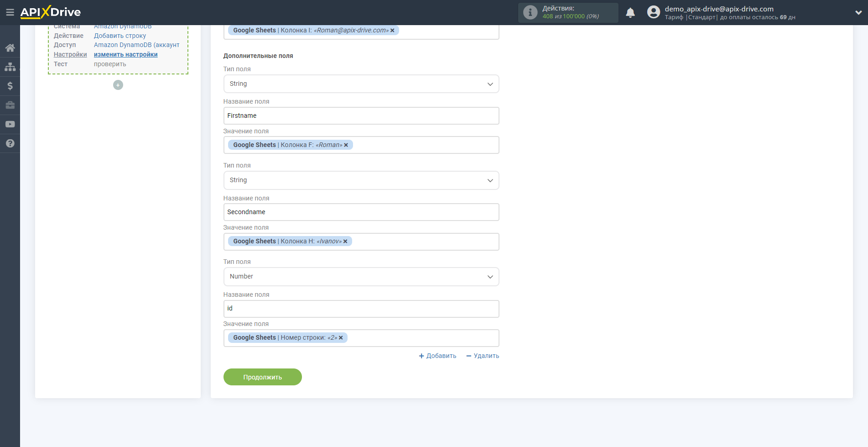Image resolution: width=868 pixels, height=447 pixels.
Task: Click the Дополнительные поля heading
Action: coord(258,56)
